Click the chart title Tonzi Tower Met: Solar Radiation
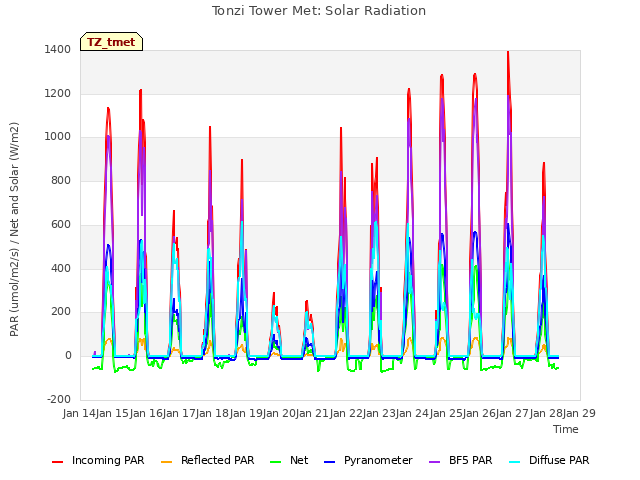The width and height of the screenshot is (640, 480). (x=319, y=11)
